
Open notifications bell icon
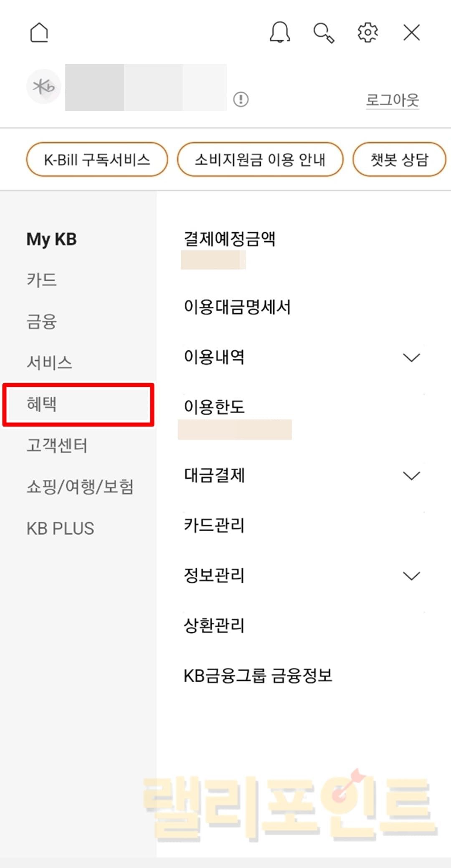pyautogui.click(x=280, y=33)
